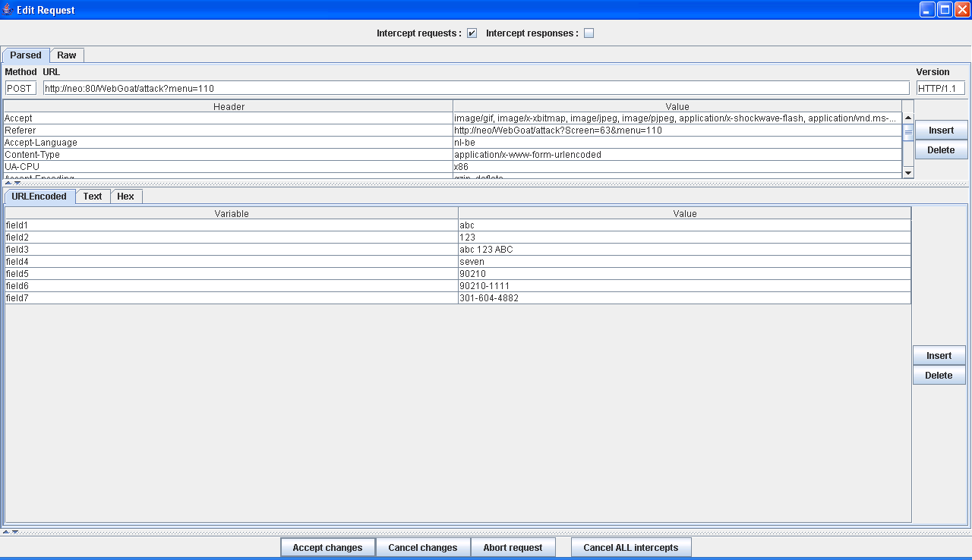
Task: Enable the Intercept responses checkbox
Action: point(589,33)
